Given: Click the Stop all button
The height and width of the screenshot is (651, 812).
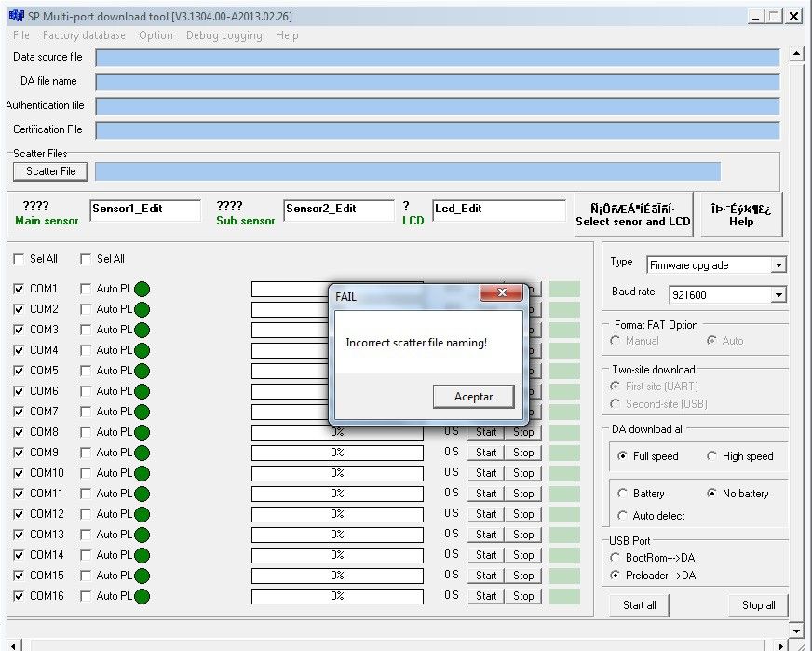Looking at the screenshot, I should (x=758, y=605).
